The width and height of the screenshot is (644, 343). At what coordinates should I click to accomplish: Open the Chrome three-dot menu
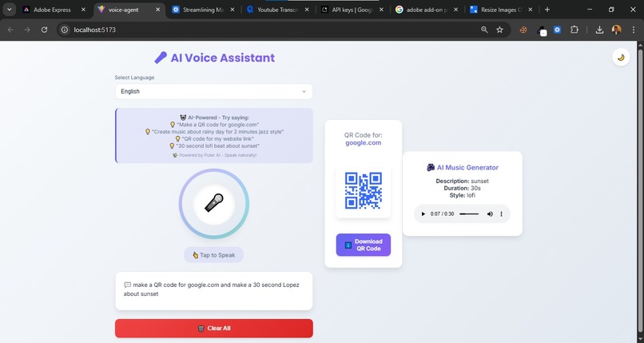(633, 30)
